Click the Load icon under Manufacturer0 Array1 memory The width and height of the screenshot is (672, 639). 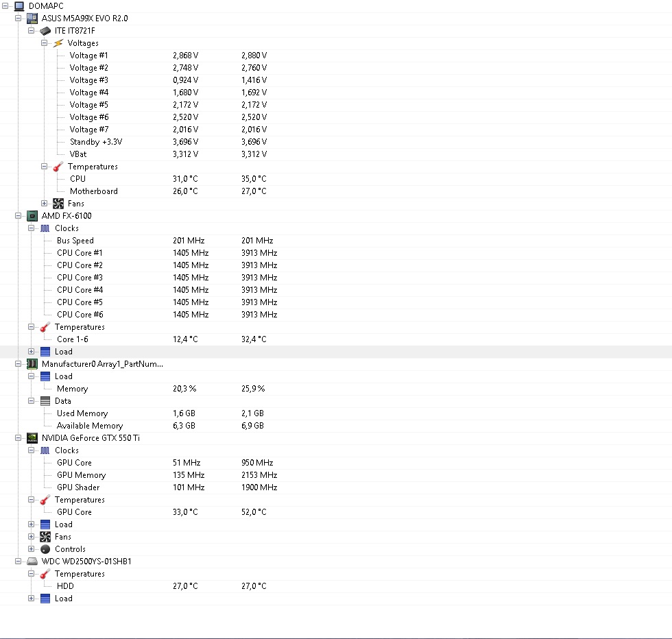(45, 376)
